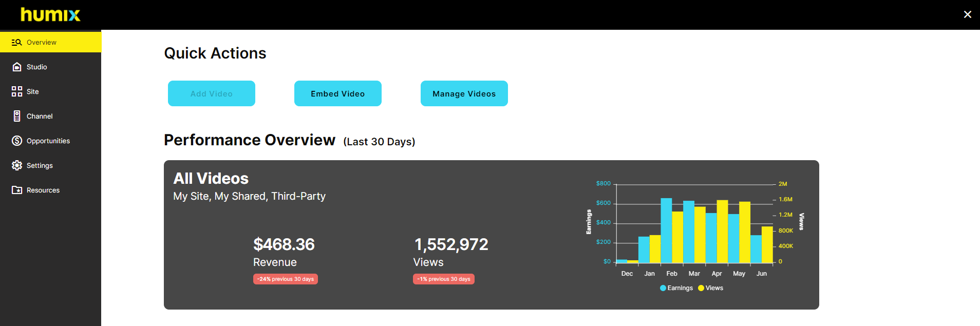Screen dimensions: 980x326
Task: Close the dashboard with the X
Action: 967,14
